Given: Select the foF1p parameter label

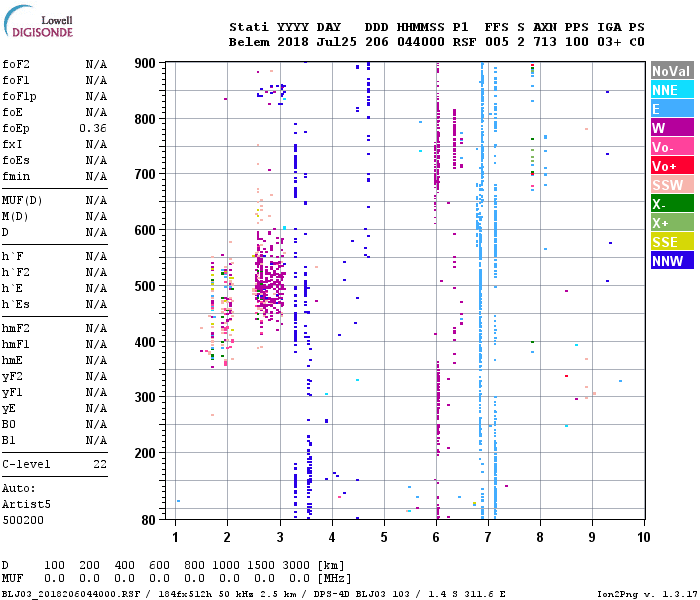Looking at the screenshot, I should pos(19,96).
